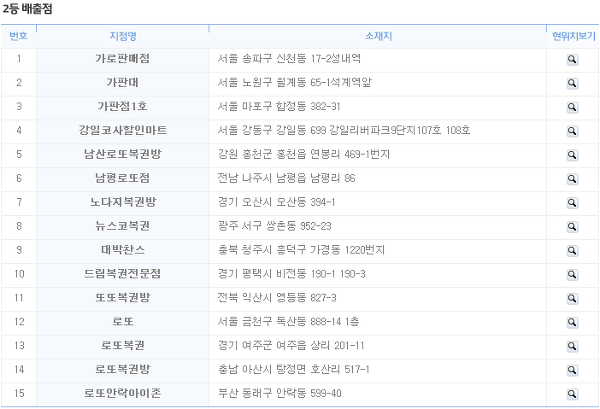Select store name 남평로또점
Image resolution: width=600 pixels, height=409 pixels.
point(122,178)
